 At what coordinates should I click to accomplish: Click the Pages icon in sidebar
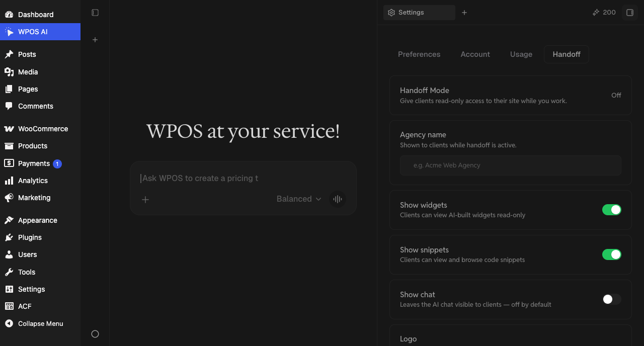(9, 89)
